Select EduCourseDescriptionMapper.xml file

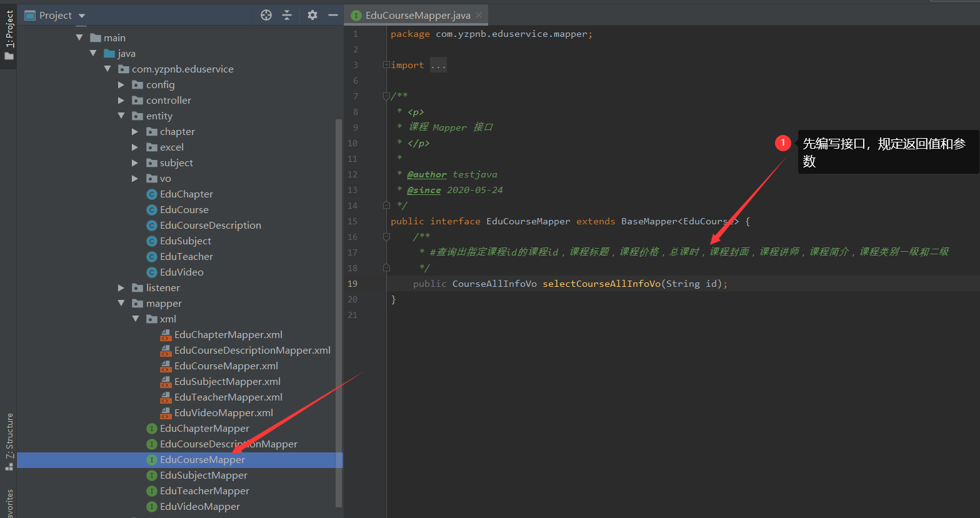coord(252,350)
